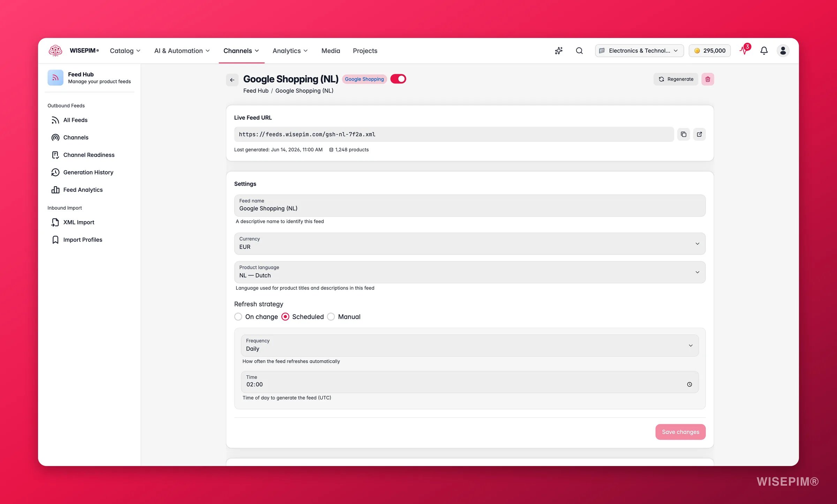This screenshot has width=837, height=504.
Task: Expand the Analytics menu
Action: (290, 51)
